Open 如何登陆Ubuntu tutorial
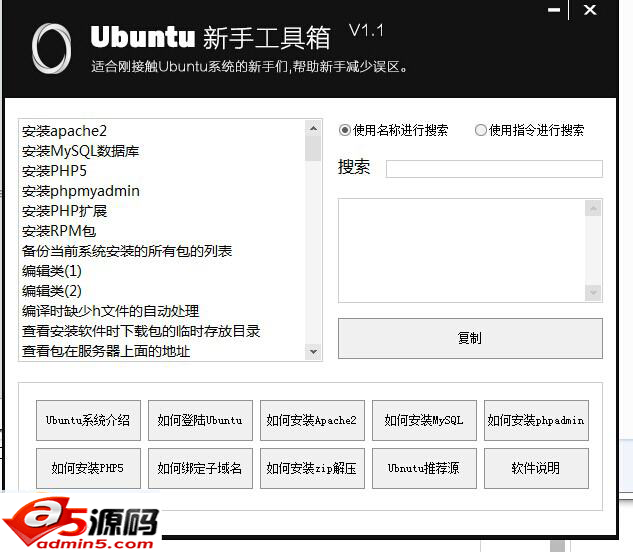This screenshot has height=552, width=633. pyautogui.click(x=200, y=420)
